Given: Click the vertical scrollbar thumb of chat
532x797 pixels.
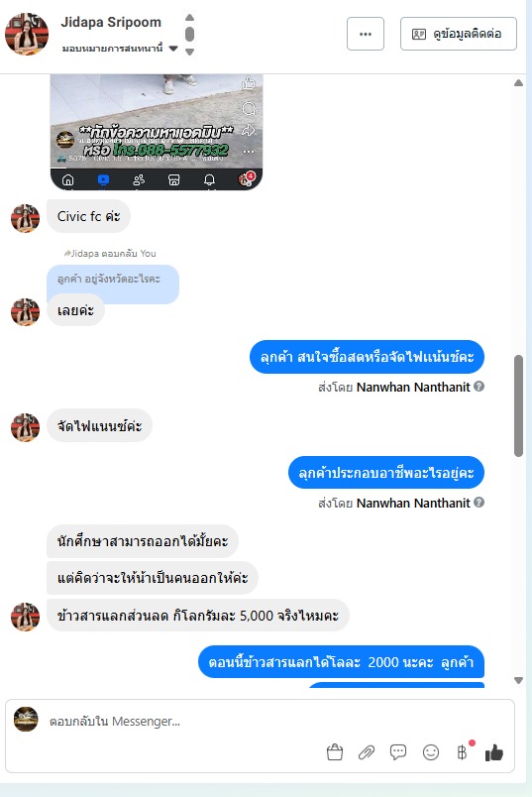Looking at the screenshot, I should pos(518,405).
